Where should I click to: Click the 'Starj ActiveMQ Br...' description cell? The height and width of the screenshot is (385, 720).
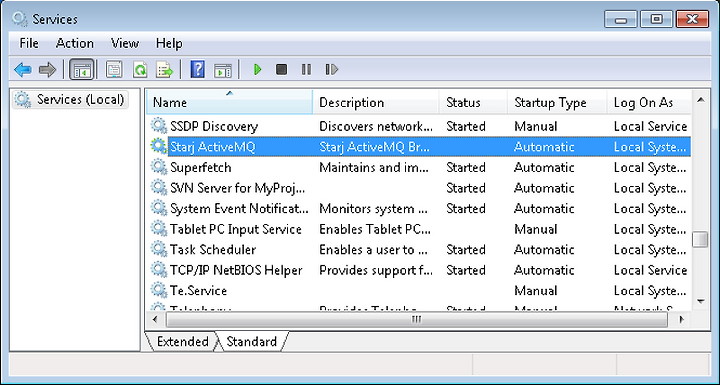pyautogui.click(x=375, y=147)
